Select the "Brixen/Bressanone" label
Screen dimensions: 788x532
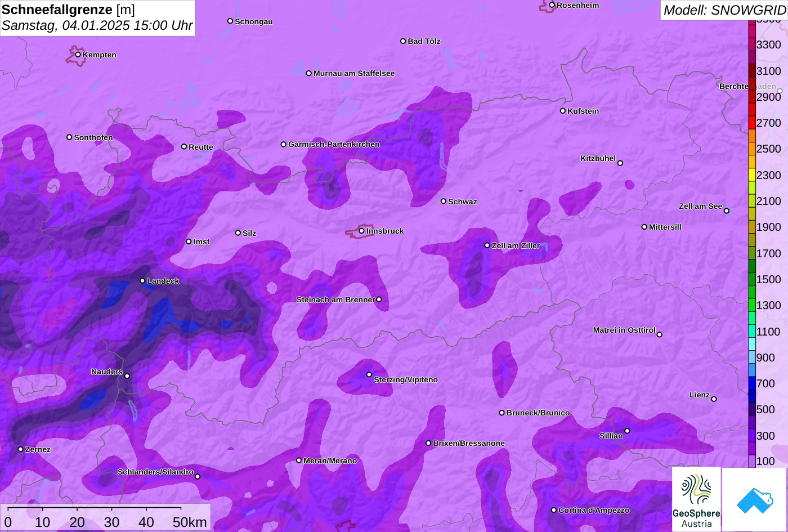[x=469, y=443]
